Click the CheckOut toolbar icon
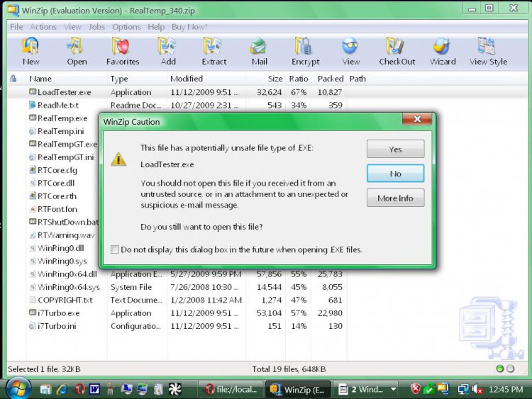 (x=395, y=46)
